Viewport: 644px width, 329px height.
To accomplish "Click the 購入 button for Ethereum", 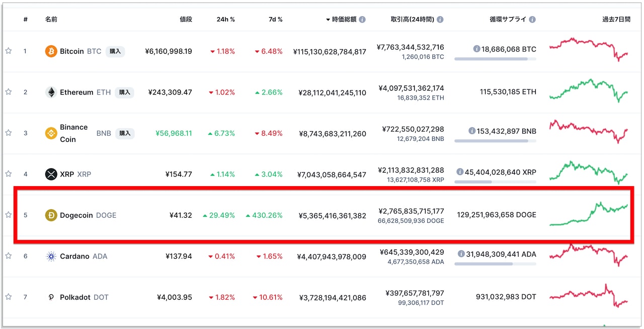I will [x=124, y=92].
